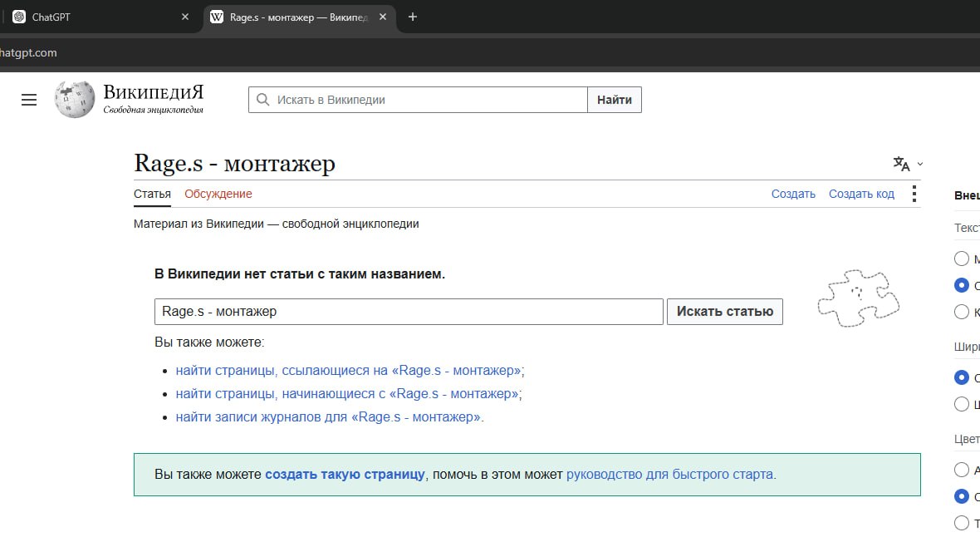Open link to pages starting with Rage.s - монтажер
980x537 pixels.
pyautogui.click(x=349, y=394)
